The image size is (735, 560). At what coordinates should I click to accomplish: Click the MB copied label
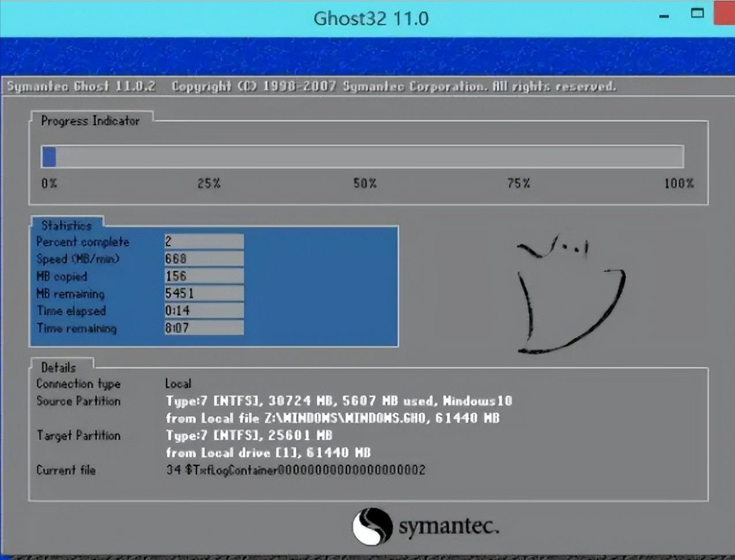click(62, 277)
